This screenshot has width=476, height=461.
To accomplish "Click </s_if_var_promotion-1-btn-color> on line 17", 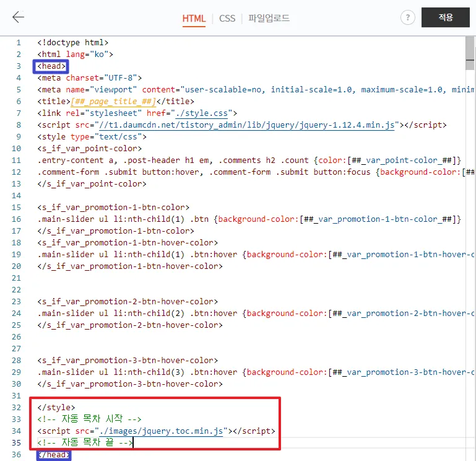I will (116, 231).
